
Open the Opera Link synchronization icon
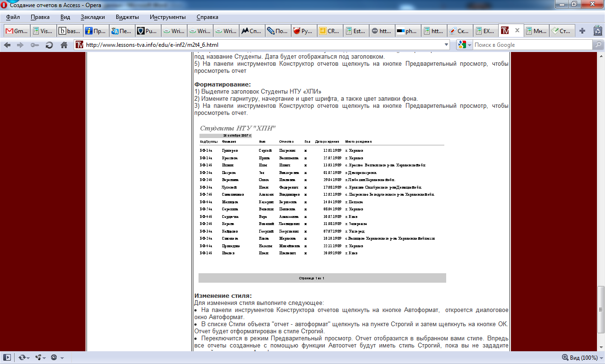23,357
